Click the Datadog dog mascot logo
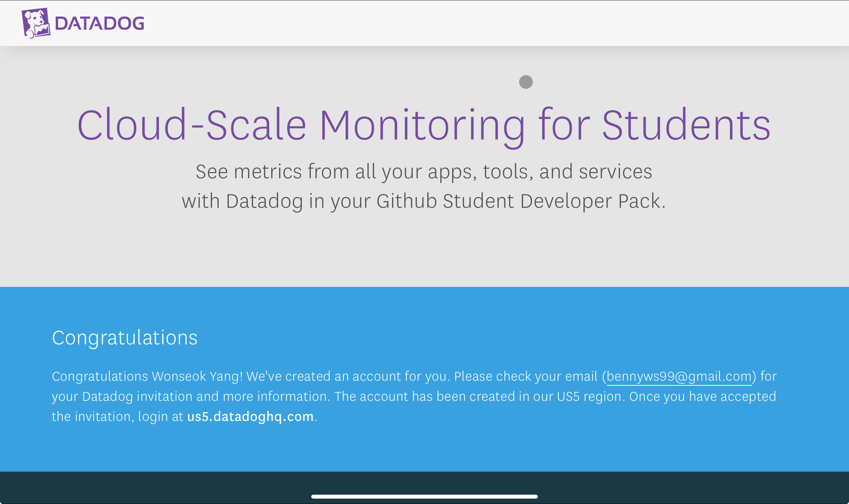This screenshot has height=504, width=849. (36, 23)
